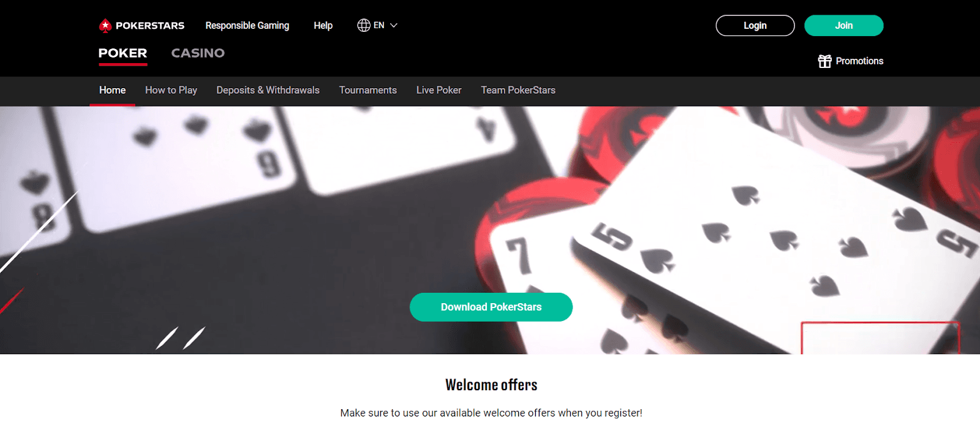
Task: Open the Help link
Action: click(323, 26)
